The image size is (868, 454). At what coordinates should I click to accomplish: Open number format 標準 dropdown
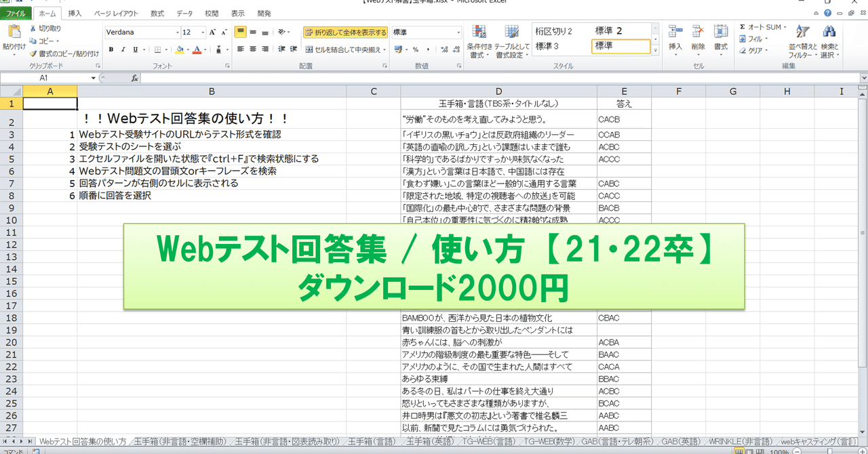pos(458,32)
